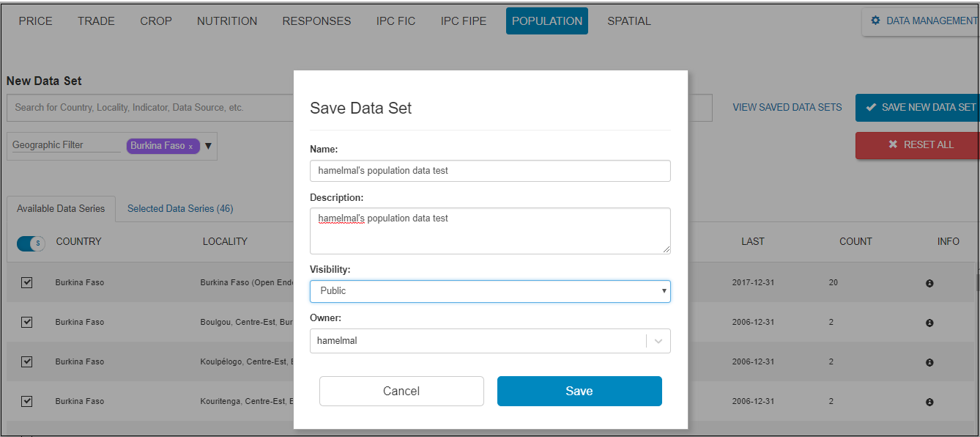Open the Selected Data Series (46) tab
980x437 pixels.
[180, 209]
